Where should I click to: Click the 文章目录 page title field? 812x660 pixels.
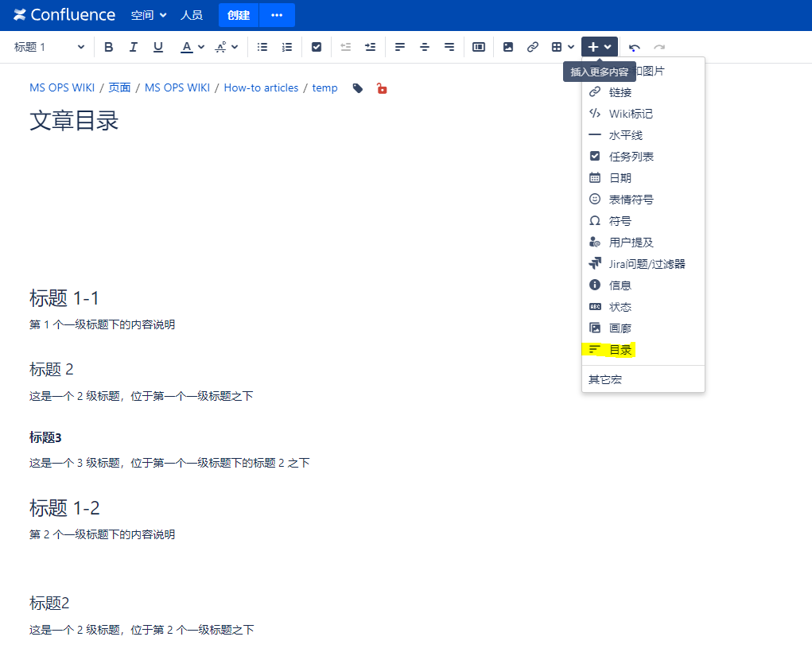pos(74,121)
